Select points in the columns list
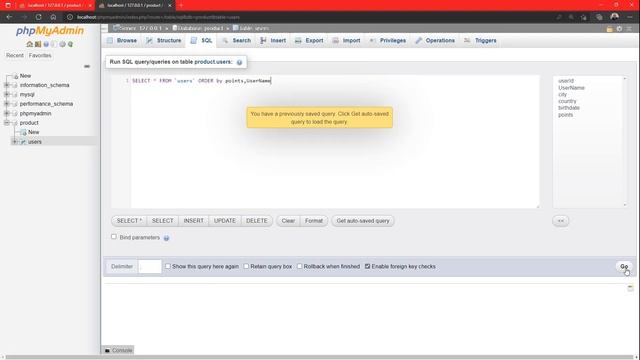The image size is (640, 360). pos(565,115)
